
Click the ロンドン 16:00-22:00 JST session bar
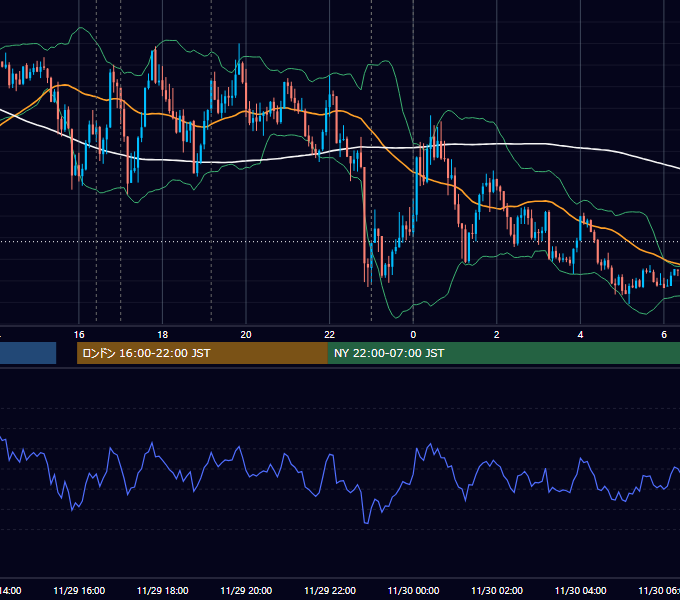pyautogui.click(x=202, y=353)
